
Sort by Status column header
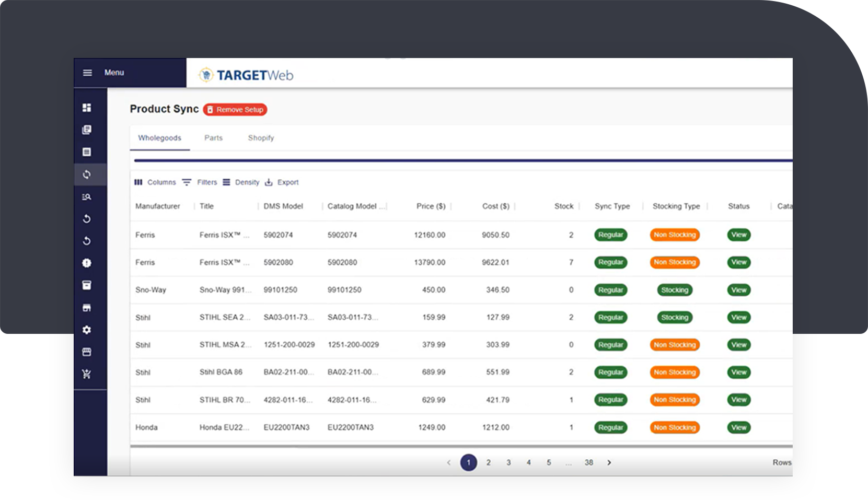(x=738, y=206)
